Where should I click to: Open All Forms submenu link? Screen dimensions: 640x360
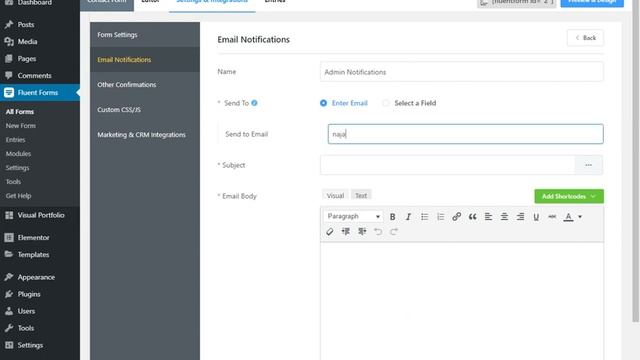point(20,112)
